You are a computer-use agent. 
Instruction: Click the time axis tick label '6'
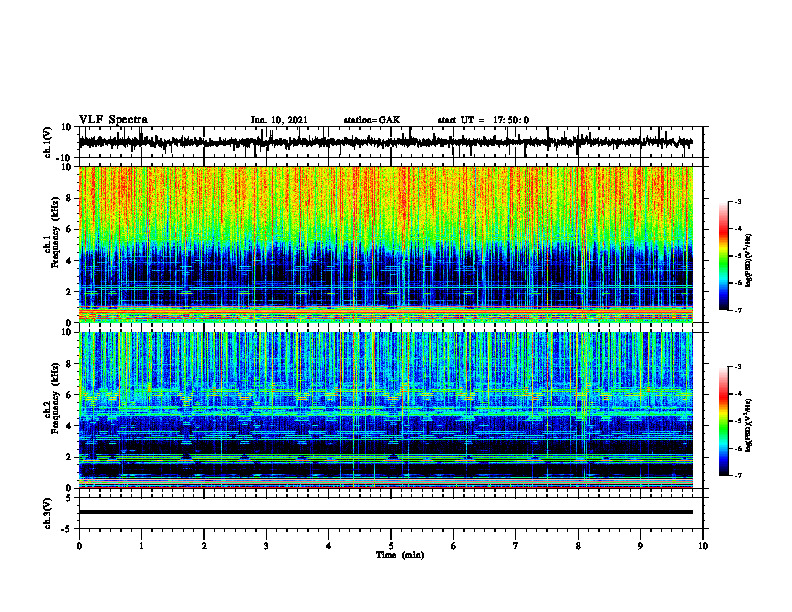pos(454,546)
